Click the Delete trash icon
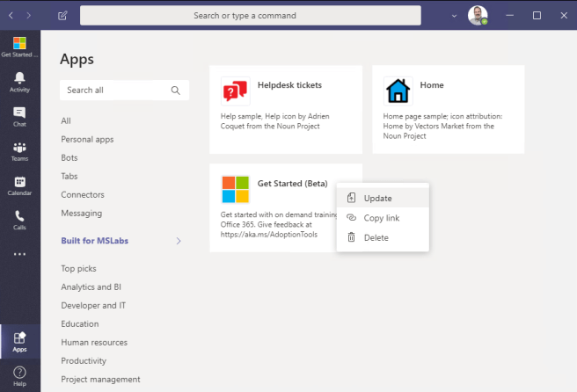This screenshot has height=392, width=577. [x=352, y=237]
